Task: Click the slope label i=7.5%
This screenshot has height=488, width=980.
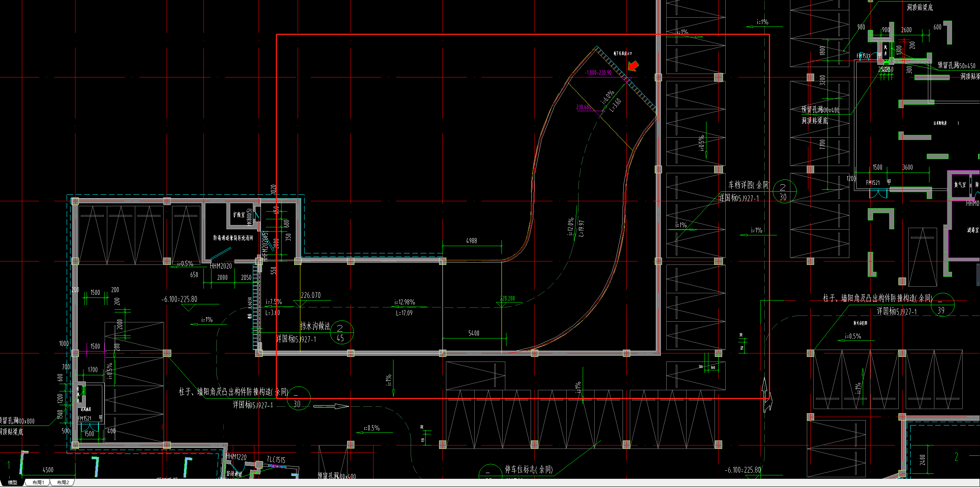Action: point(274,302)
